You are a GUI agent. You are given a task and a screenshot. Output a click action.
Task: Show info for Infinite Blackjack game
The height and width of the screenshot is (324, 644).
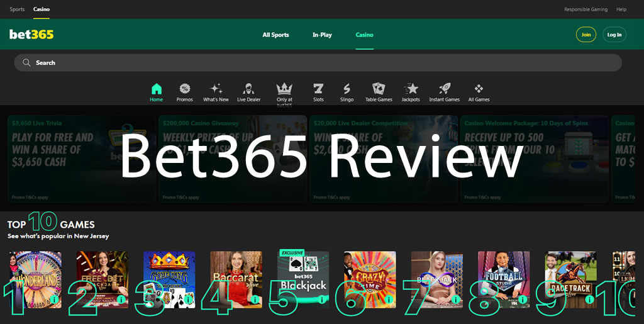click(455, 299)
